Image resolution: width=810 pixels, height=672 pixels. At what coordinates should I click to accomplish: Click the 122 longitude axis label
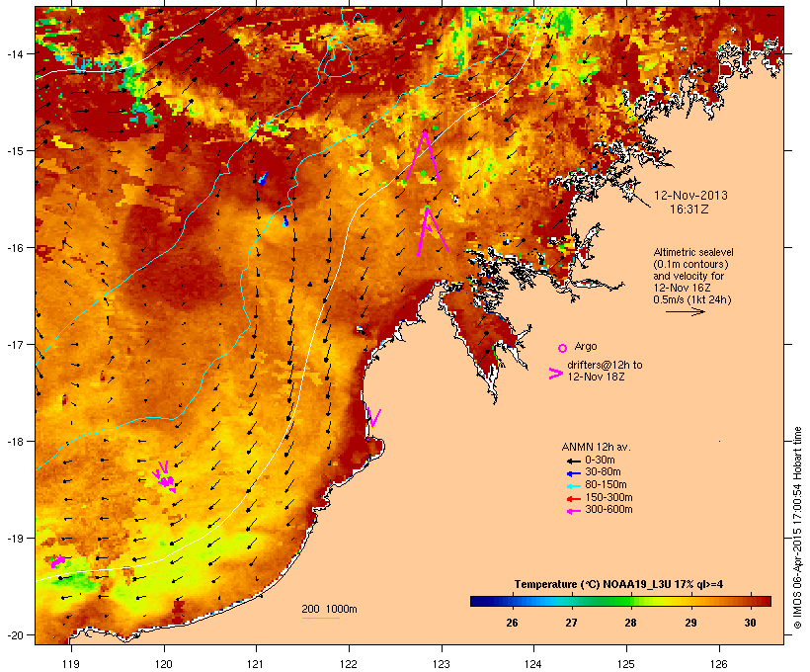click(349, 664)
